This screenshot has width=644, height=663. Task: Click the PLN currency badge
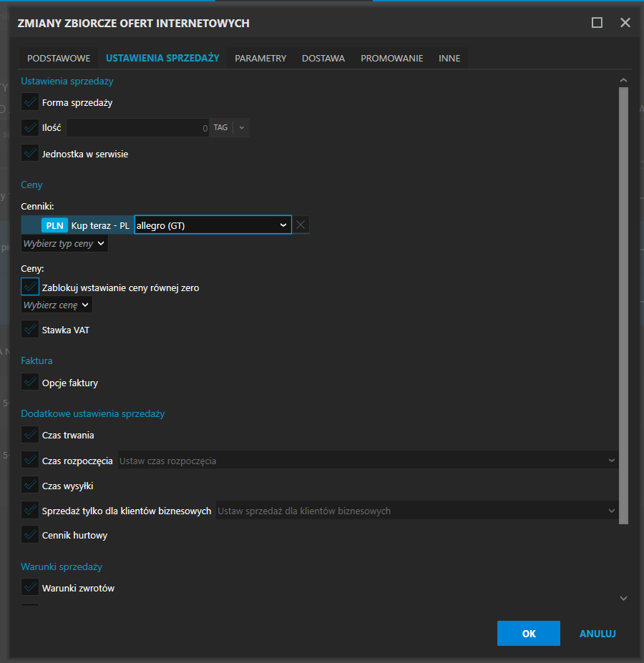pos(54,225)
